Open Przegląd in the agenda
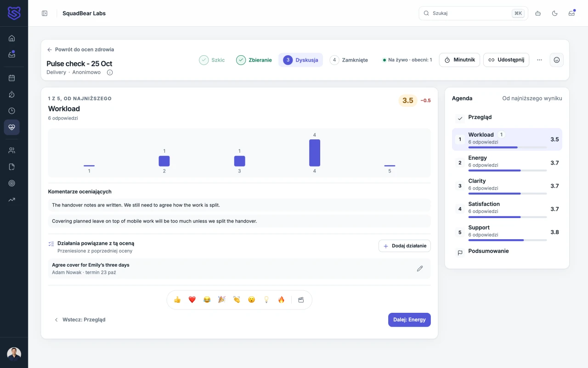 tap(507, 117)
